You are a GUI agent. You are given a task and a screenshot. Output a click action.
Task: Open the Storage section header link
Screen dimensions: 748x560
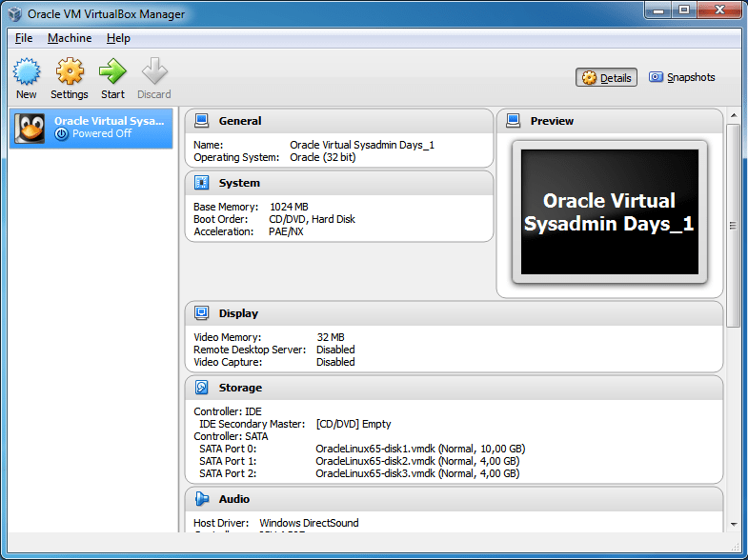[240, 388]
